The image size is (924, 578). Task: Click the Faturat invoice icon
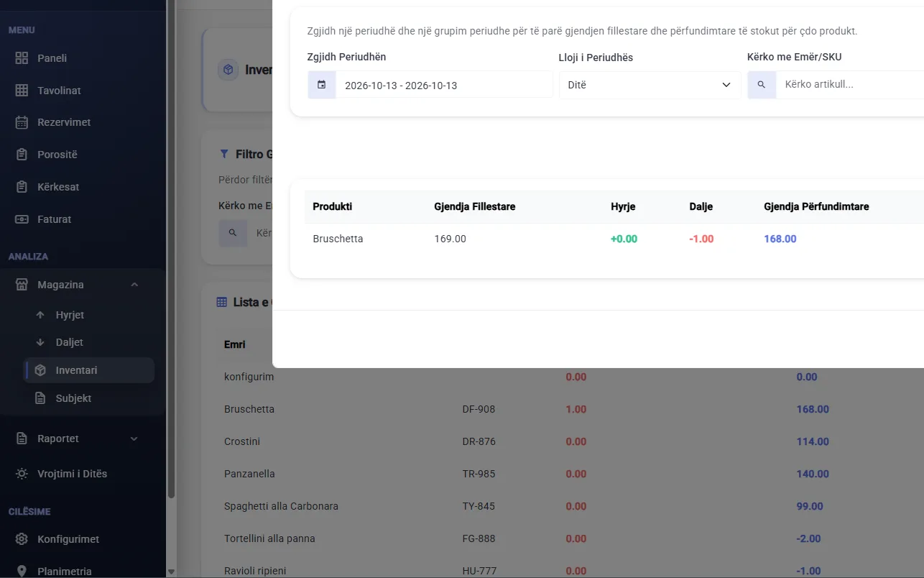[22, 219]
